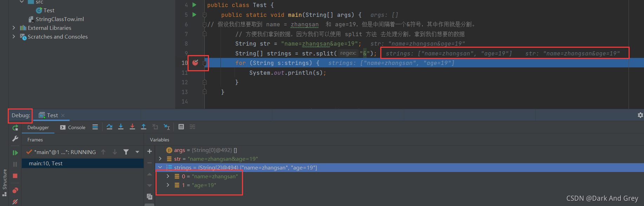Filter frames with funnel icon
This screenshot has width=644, height=206.
click(x=126, y=152)
